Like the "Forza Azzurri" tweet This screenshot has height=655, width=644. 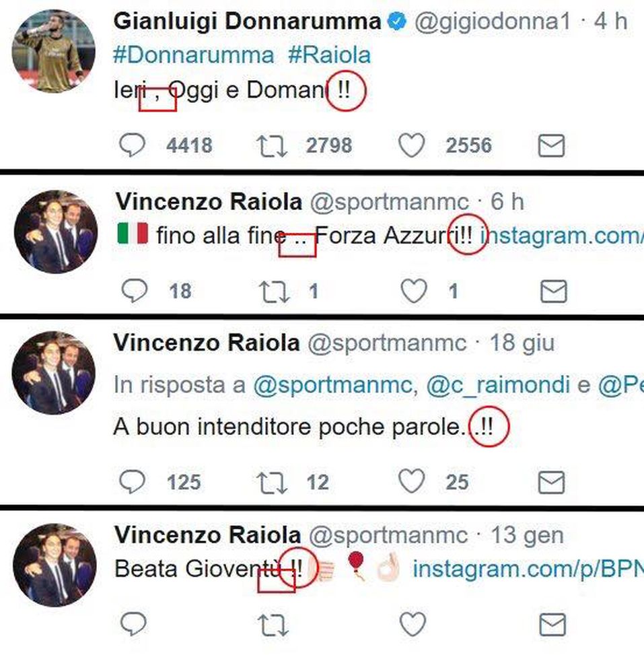[x=413, y=291]
